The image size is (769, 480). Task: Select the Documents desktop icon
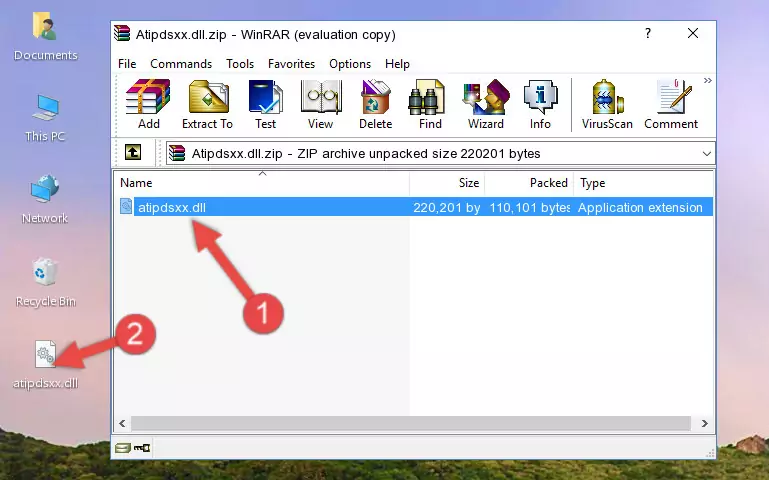point(45,37)
